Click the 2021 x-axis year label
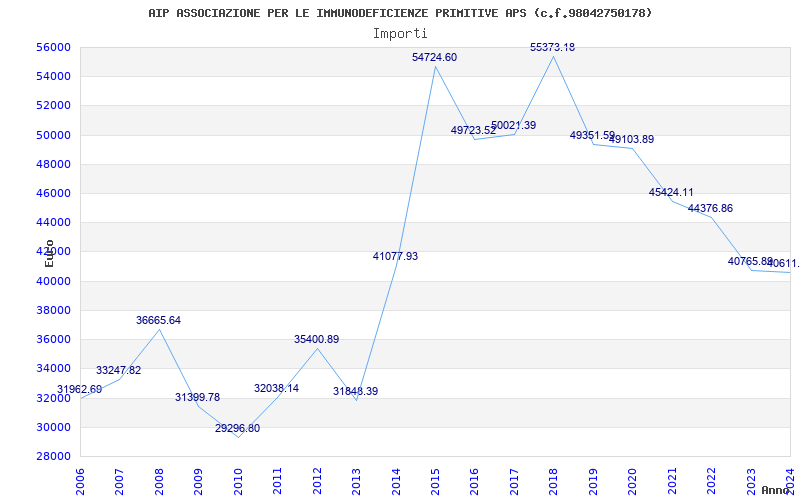Screen dimensions: 800x500 click(x=672, y=480)
